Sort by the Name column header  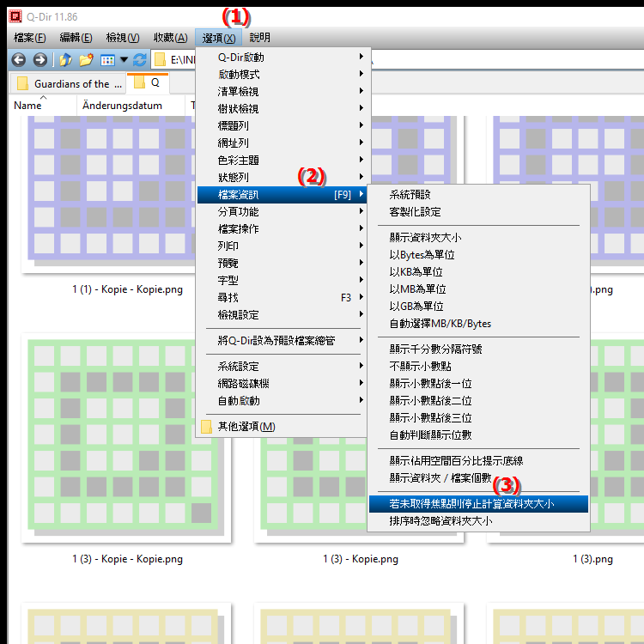(x=43, y=106)
